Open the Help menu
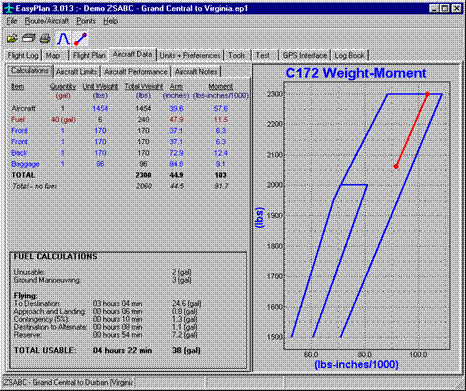The image size is (466, 391). tap(110, 21)
